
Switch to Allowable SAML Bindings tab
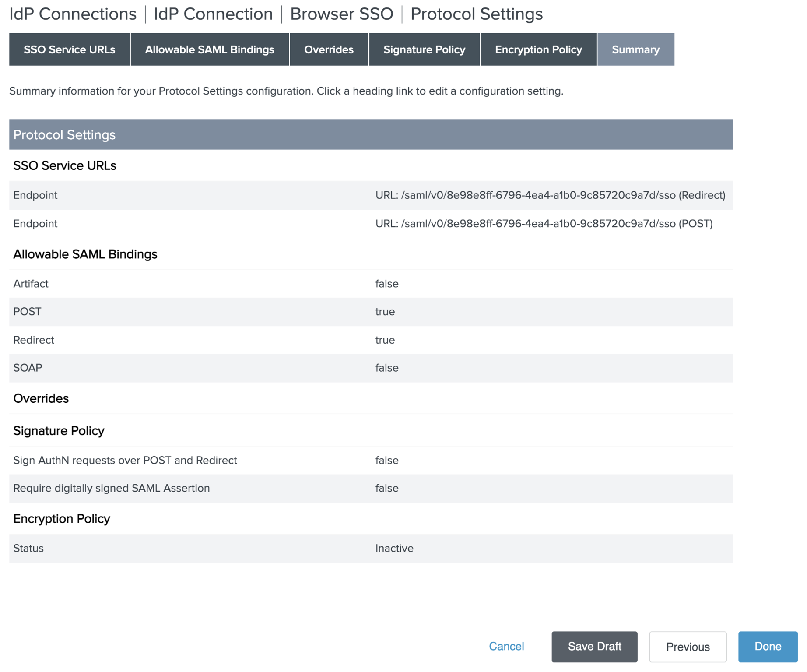tap(209, 49)
